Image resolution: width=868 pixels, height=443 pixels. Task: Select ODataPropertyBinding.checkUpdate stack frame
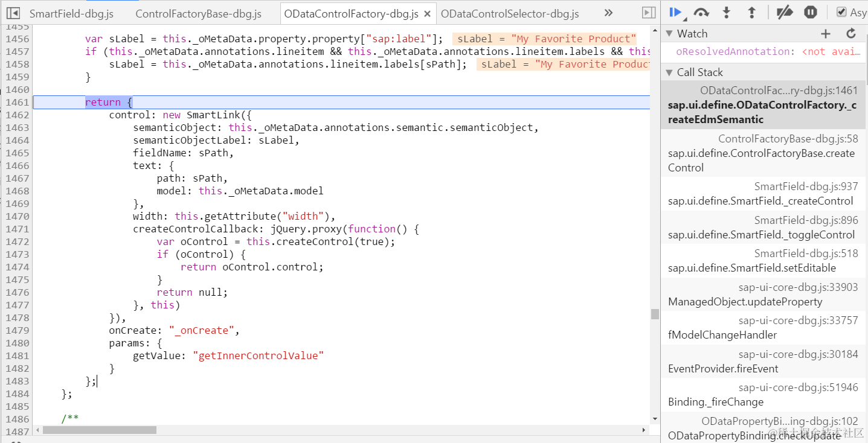pyautogui.click(x=764, y=429)
